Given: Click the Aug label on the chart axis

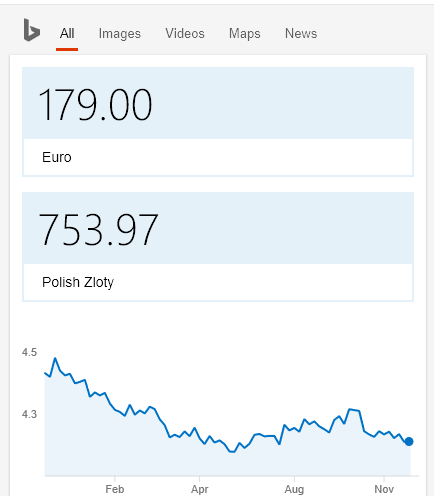Looking at the screenshot, I should 294,489.
